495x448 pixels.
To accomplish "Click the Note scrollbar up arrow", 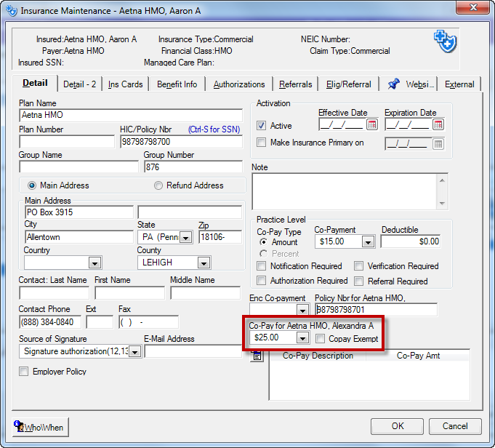I will tap(442, 180).
